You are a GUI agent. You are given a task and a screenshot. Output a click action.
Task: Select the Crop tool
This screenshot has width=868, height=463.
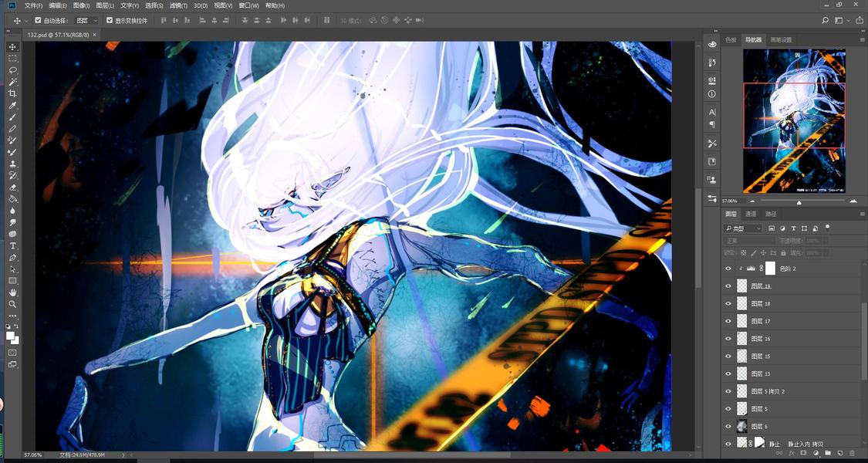13,93
